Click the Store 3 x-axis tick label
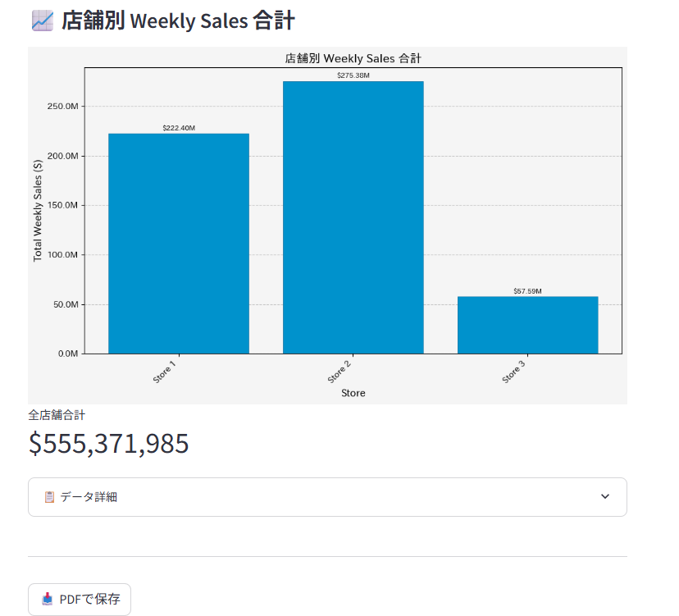 514,370
